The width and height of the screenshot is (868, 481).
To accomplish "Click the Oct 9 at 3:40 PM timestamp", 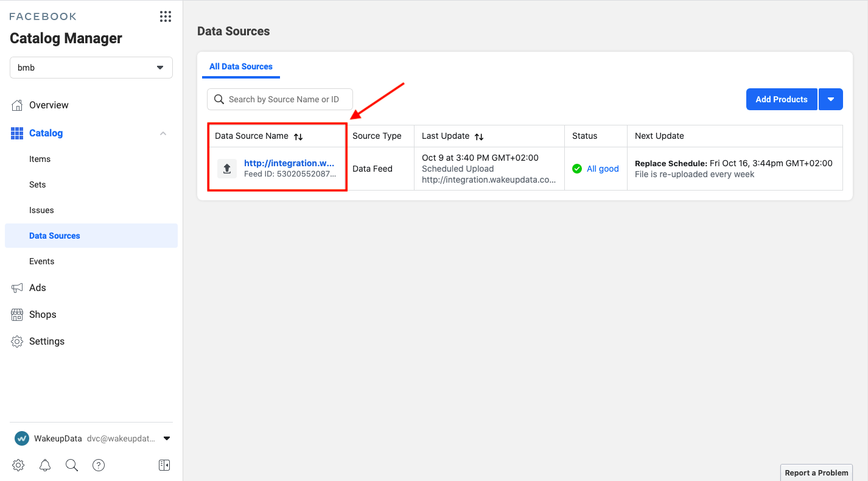I will (480, 158).
